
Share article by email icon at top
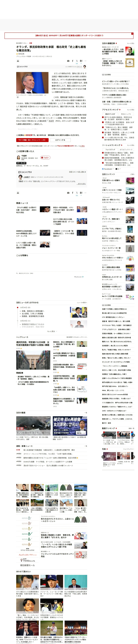point(68,61)
